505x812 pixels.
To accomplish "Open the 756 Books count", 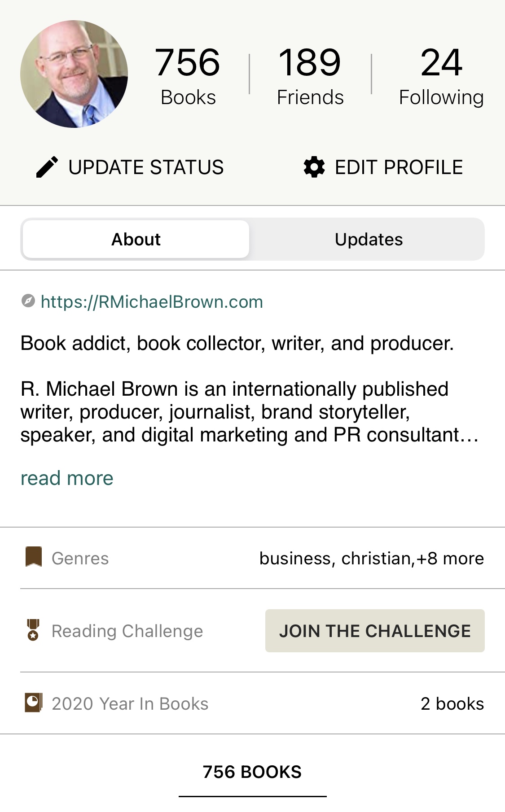I will [x=188, y=76].
